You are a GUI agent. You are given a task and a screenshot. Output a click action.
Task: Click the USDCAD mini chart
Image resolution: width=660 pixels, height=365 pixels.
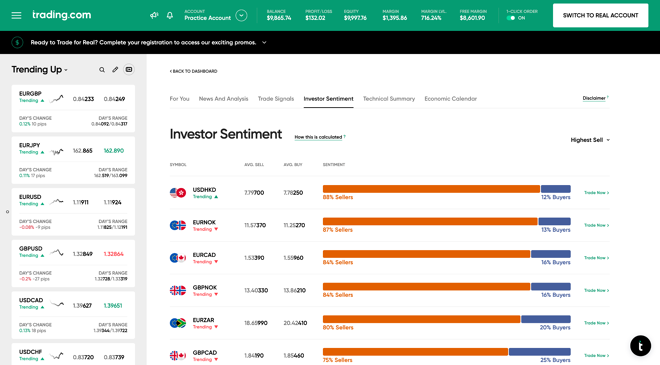[x=57, y=304]
